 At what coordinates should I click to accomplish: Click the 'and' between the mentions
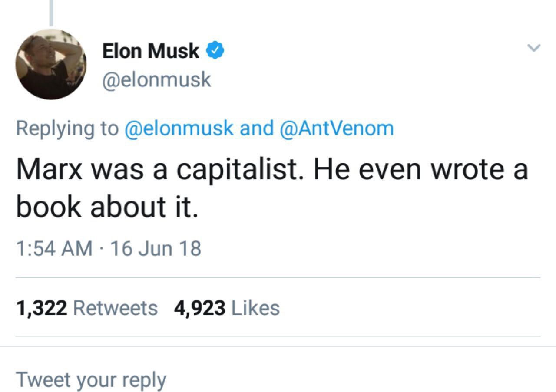(257, 128)
